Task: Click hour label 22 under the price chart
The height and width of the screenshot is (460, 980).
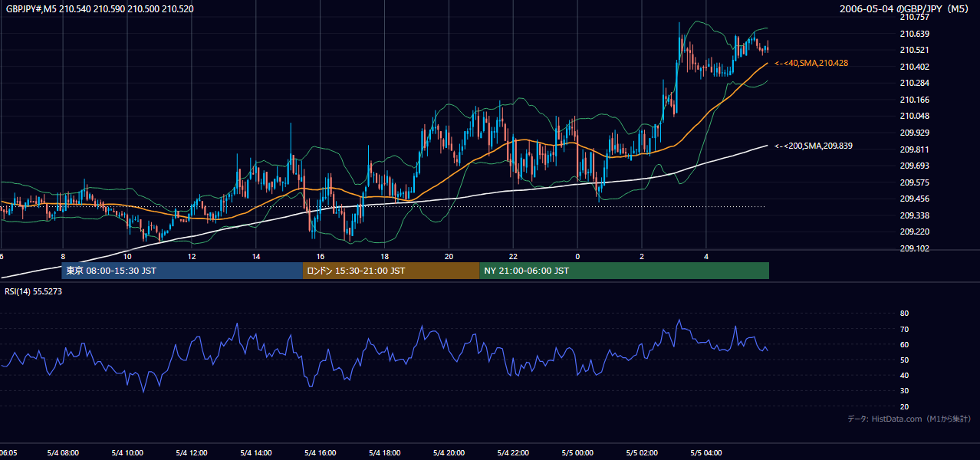Action: coord(514,256)
